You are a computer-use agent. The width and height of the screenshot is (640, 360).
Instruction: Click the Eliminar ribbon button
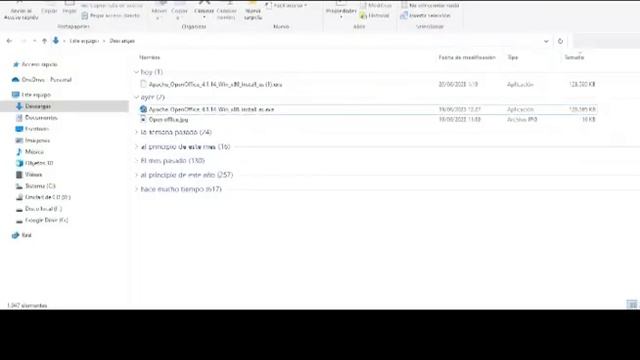[x=204, y=11]
